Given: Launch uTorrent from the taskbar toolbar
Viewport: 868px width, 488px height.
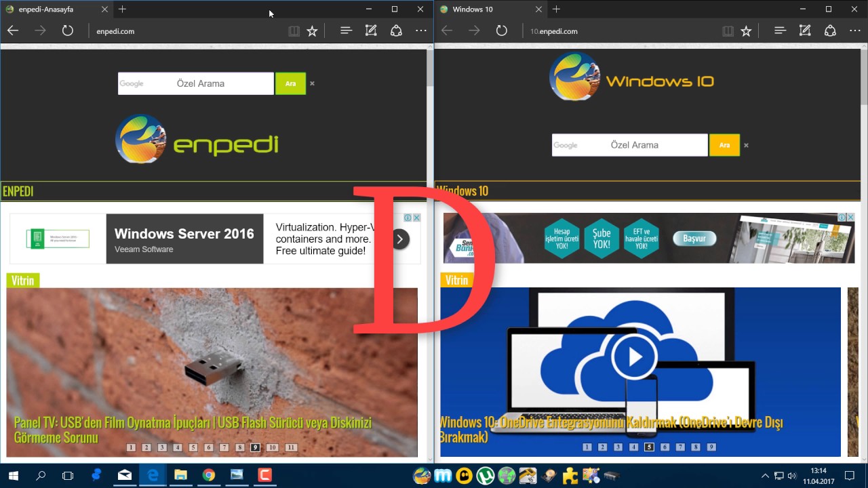Looking at the screenshot, I should pyautogui.click(x=485, y=476).
